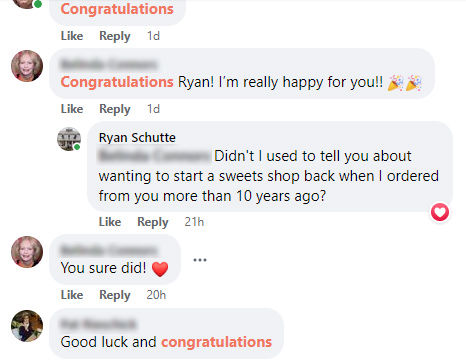The width and height of the screenshot is (466, 362).
Task: Reply to the topmost 'Congratulations' comment
Action: coord(115,36)
